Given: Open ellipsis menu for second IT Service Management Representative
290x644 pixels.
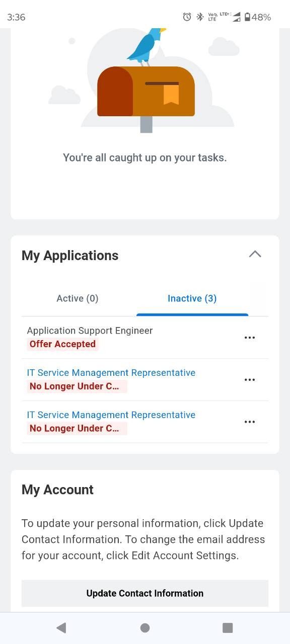Looking at the screenshot, I should click(x=250, y=422).
